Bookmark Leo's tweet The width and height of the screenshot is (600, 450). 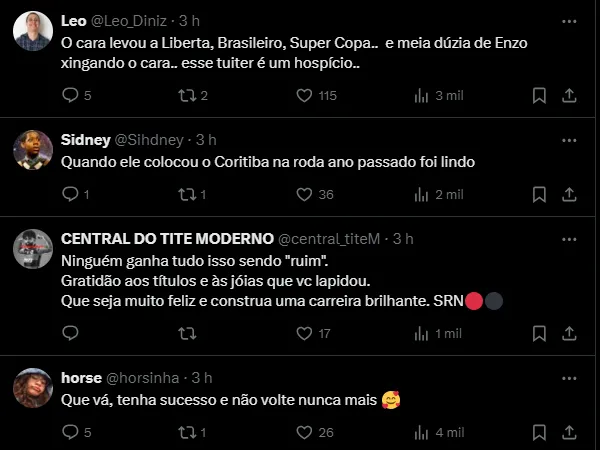539,96
